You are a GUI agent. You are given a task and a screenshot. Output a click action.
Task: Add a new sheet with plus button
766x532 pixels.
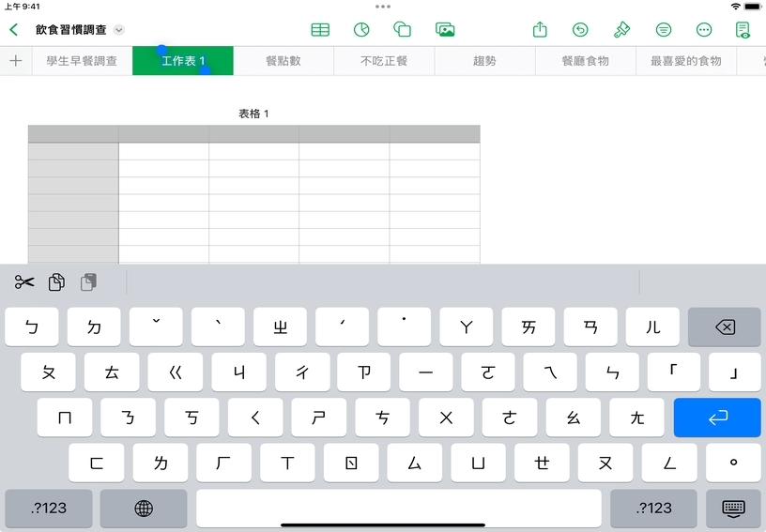point(15,61)
